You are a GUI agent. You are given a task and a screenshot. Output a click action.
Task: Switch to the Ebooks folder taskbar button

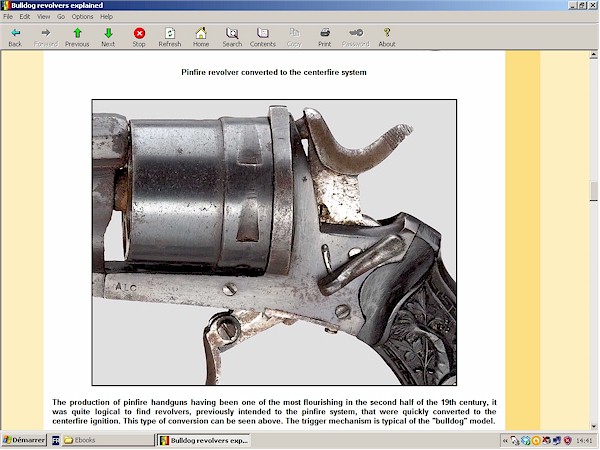108,440
